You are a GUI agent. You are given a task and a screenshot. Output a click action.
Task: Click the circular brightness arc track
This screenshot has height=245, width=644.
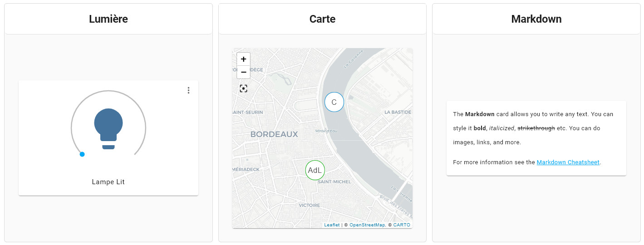108,91
